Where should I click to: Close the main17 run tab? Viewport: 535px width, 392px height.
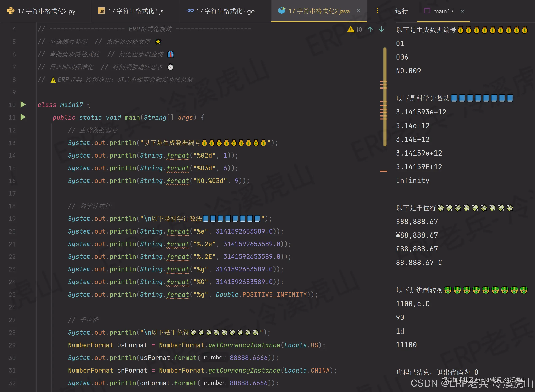462,11
